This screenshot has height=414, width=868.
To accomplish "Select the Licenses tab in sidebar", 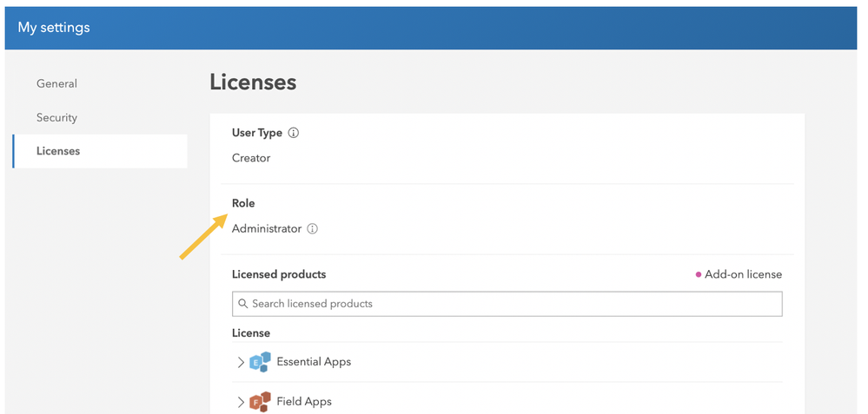I will point(58,151).
